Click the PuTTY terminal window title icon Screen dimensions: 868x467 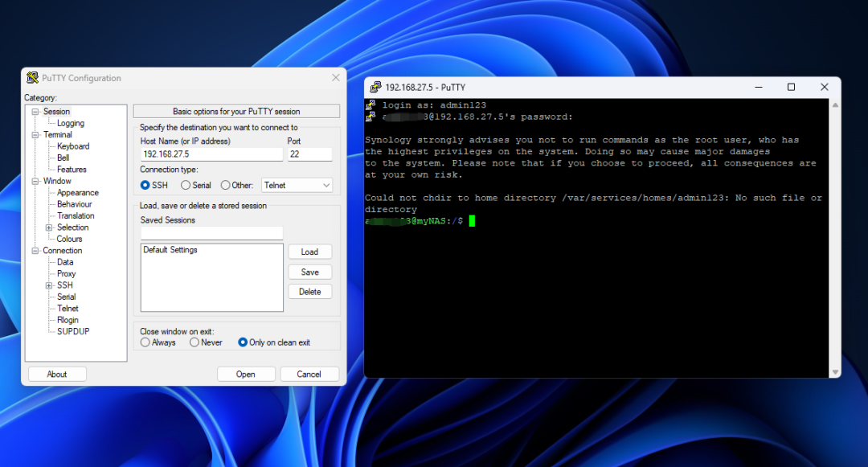tap(375, 87)
